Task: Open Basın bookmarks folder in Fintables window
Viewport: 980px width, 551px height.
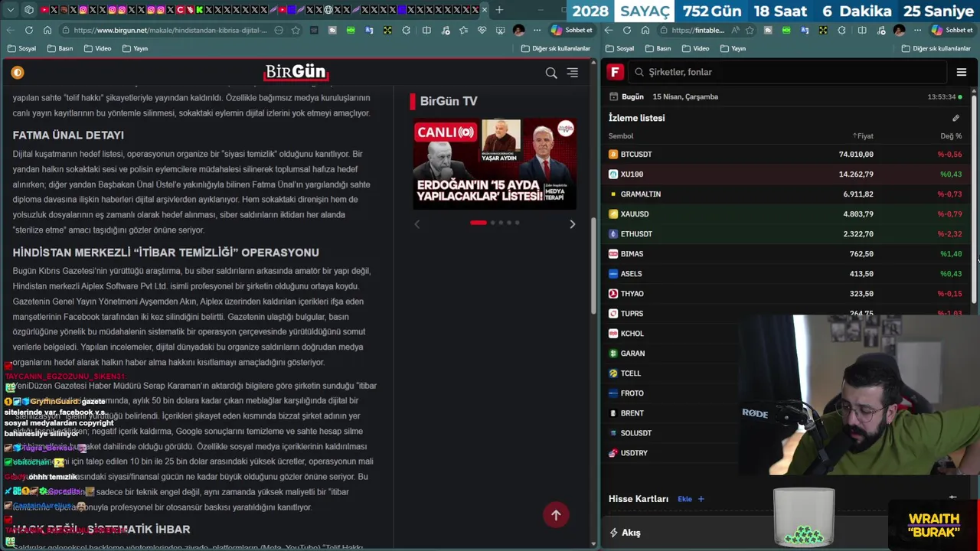Action: 658,48
